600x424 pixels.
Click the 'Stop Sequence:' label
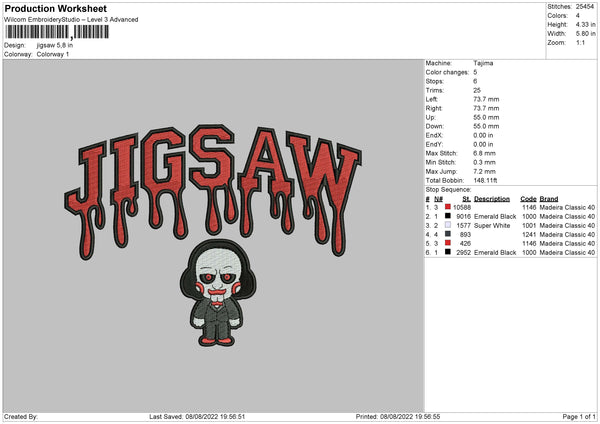pos(448,190)
